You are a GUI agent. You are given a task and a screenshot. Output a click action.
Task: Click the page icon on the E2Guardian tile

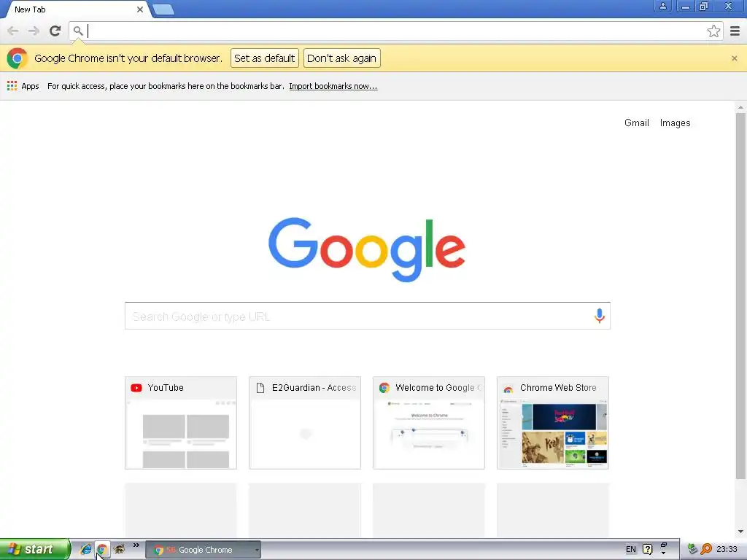(x=260, y=388)
